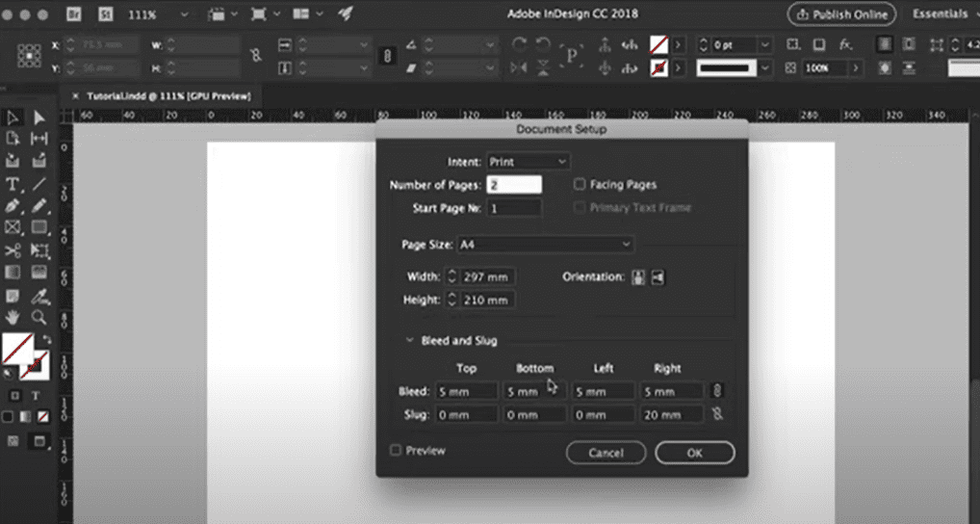
Task: Activate the Type tool
Action: (12, 184)
